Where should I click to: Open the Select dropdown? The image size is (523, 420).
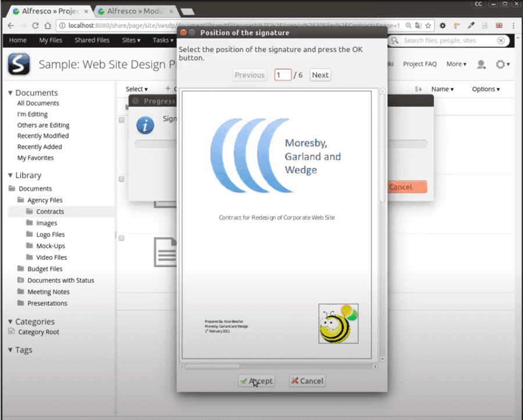coord(137,89)
